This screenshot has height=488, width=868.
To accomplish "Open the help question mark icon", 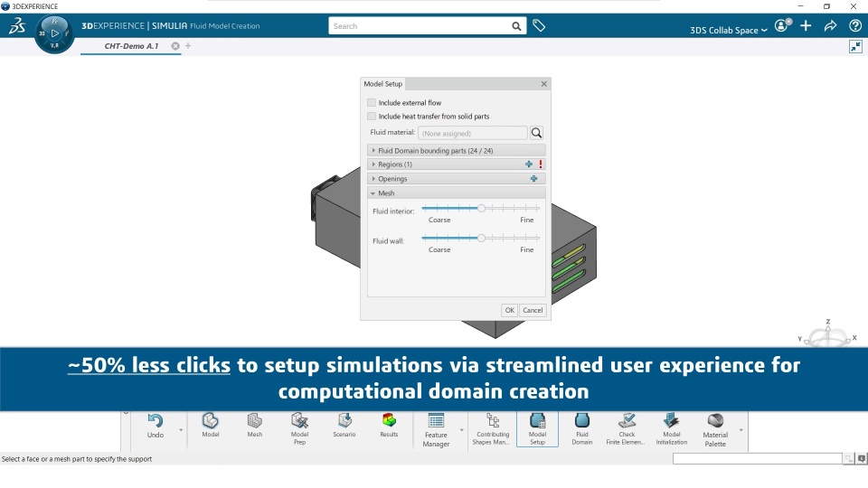I will (854, 25).
